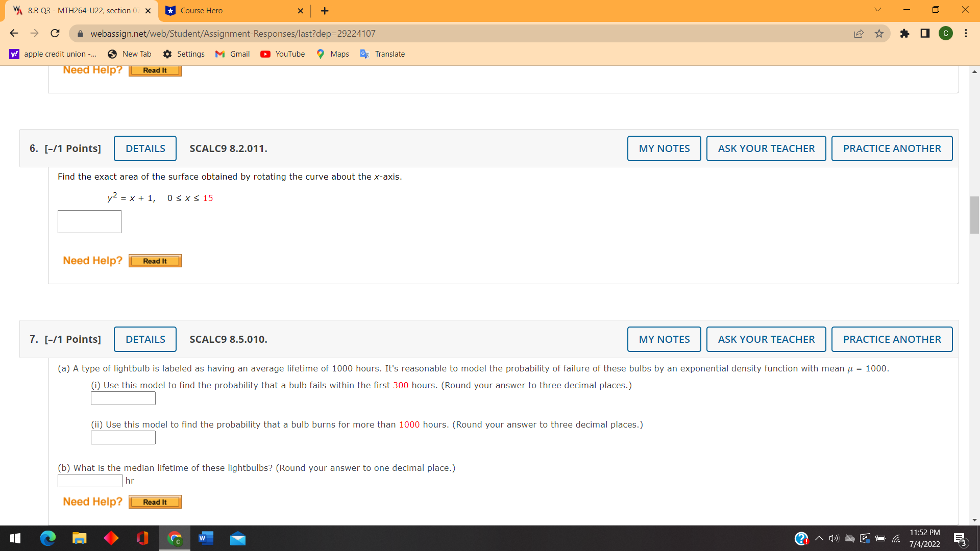Click the volume icon in the system tray
980x551 pixels.
pos(834,538)
